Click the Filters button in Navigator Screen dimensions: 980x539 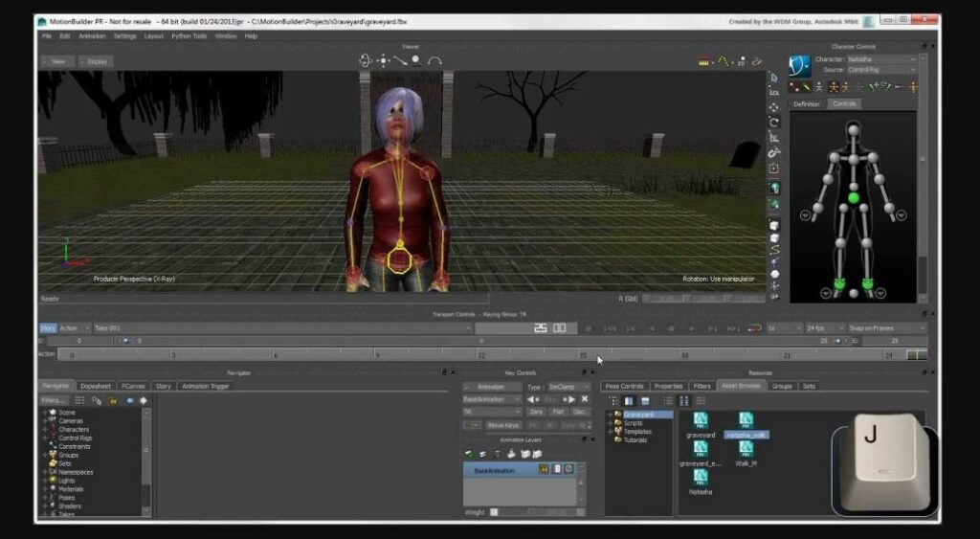coord(54,400)
